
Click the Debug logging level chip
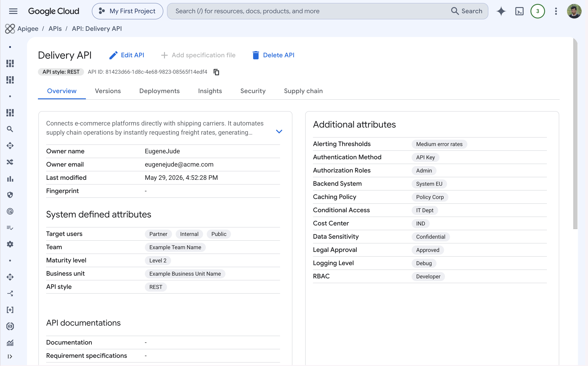(x=424, y=263)
